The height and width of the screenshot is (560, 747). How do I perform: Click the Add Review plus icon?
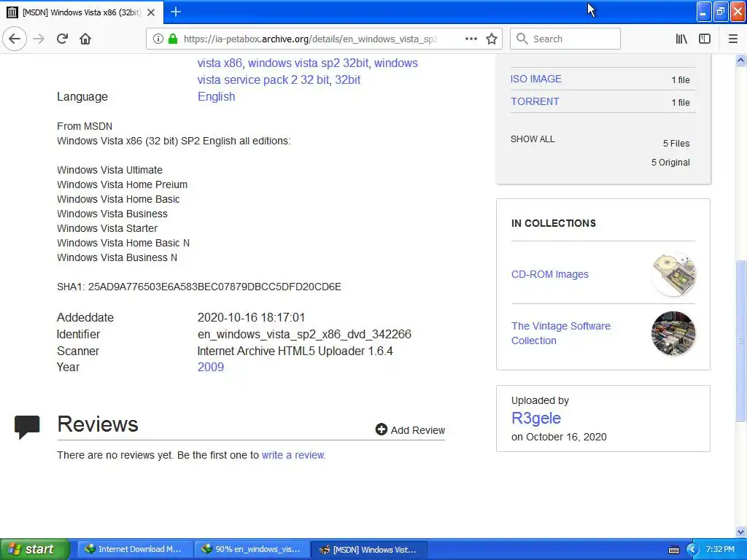(x=381, y=429)
